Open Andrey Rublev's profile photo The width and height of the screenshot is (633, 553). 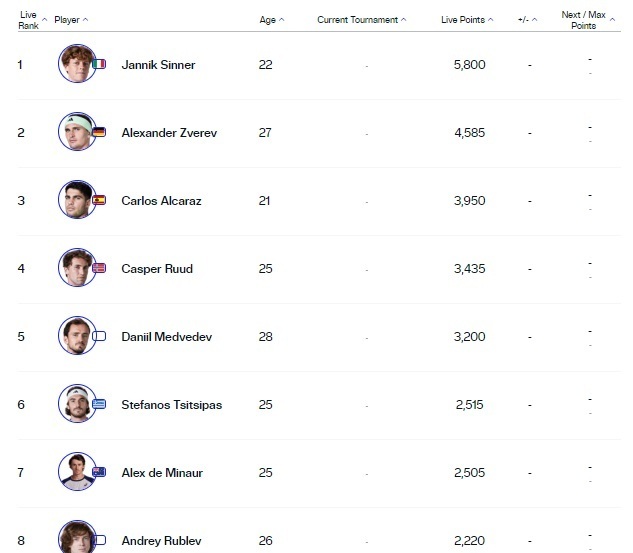click(x=76, y=538)
